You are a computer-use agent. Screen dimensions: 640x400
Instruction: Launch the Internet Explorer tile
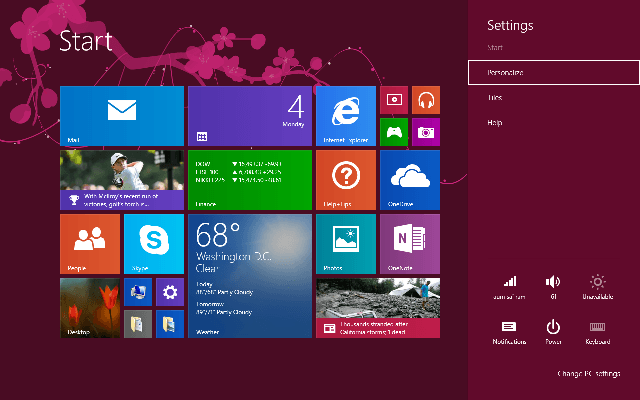tap(346, 116)
